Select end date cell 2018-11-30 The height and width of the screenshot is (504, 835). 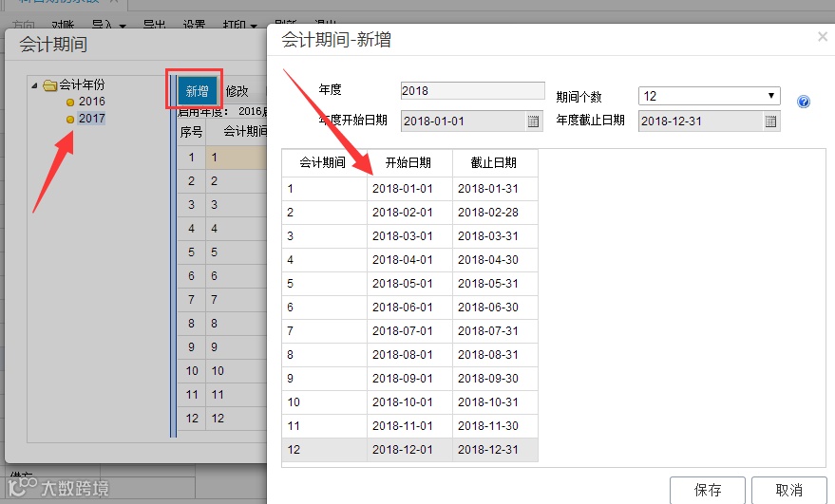pyautogui.click(x=495, y=426)
